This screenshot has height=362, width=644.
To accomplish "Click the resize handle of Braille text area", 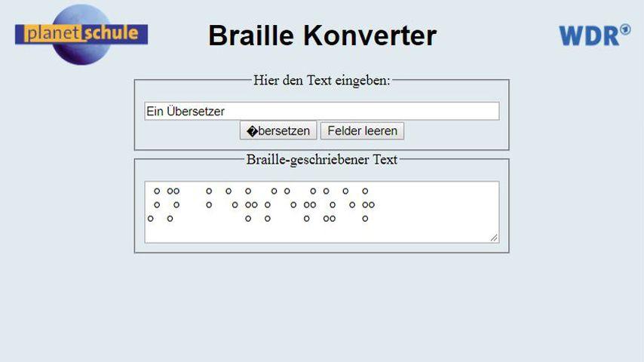I will (x=494, y=238).
